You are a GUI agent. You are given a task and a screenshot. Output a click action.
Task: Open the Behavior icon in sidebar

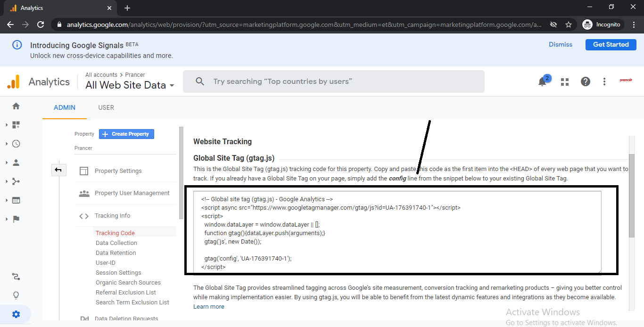tap(16, 200)
